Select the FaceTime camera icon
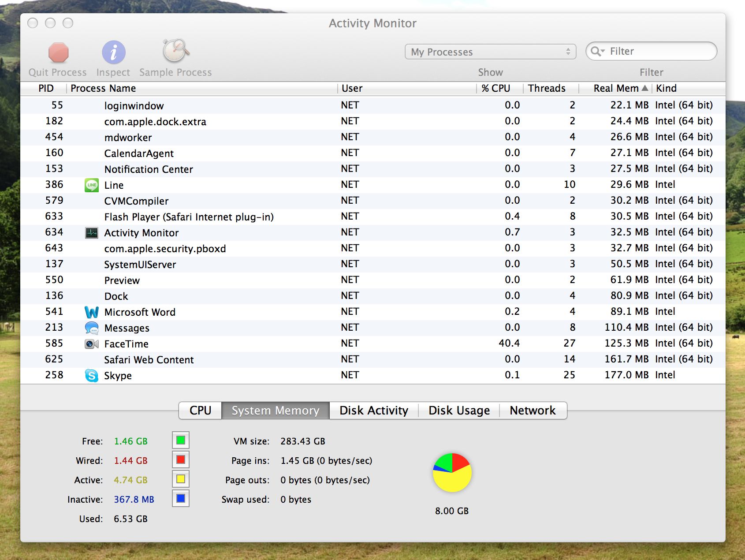 (x=91, y=344)
